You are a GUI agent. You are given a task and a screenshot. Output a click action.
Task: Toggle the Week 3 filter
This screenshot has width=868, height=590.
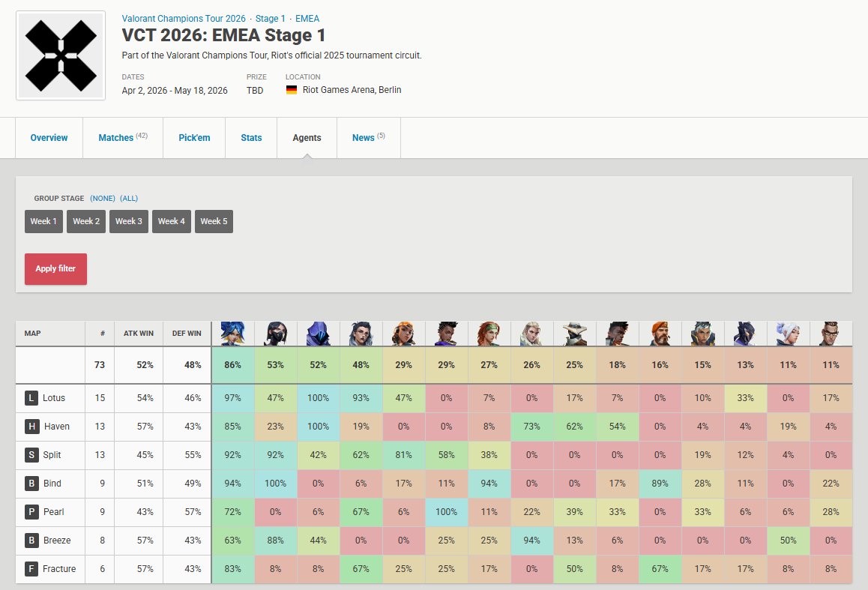(x=129, y=221)
